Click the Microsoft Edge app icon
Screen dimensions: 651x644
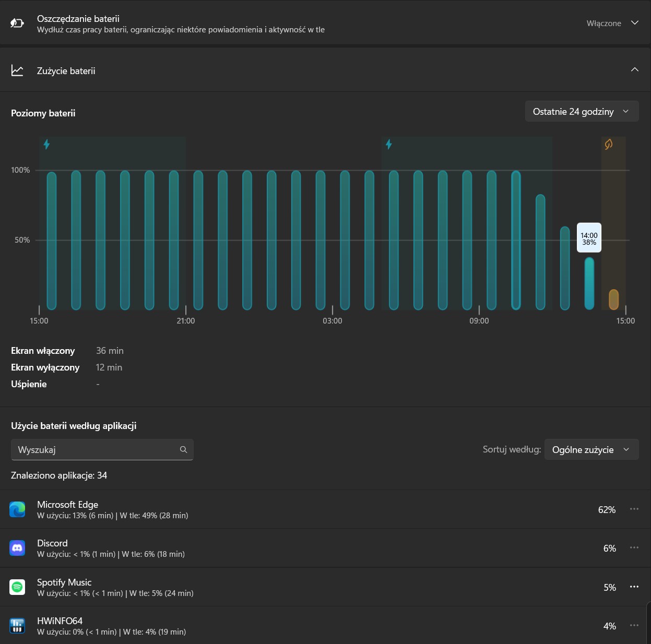click(x=17, y=509)
